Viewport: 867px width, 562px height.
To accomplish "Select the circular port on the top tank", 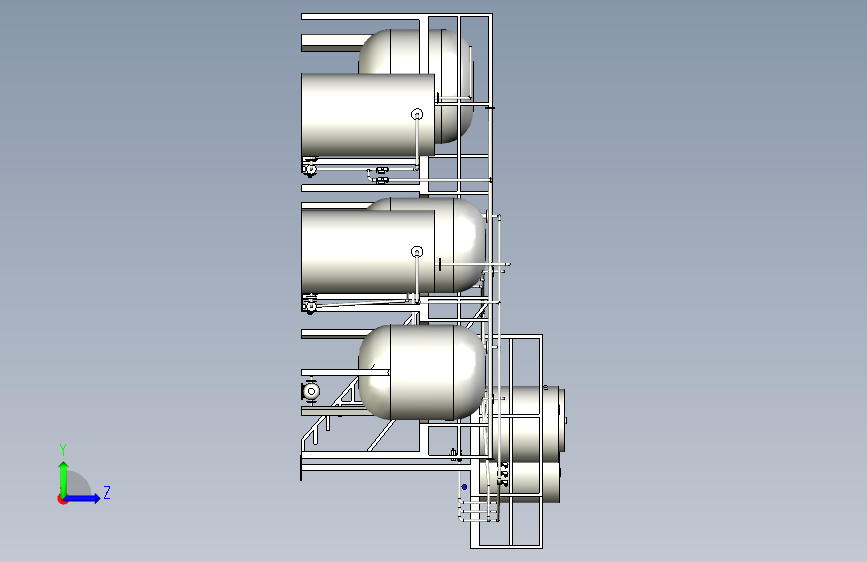I will click(417, 114).
